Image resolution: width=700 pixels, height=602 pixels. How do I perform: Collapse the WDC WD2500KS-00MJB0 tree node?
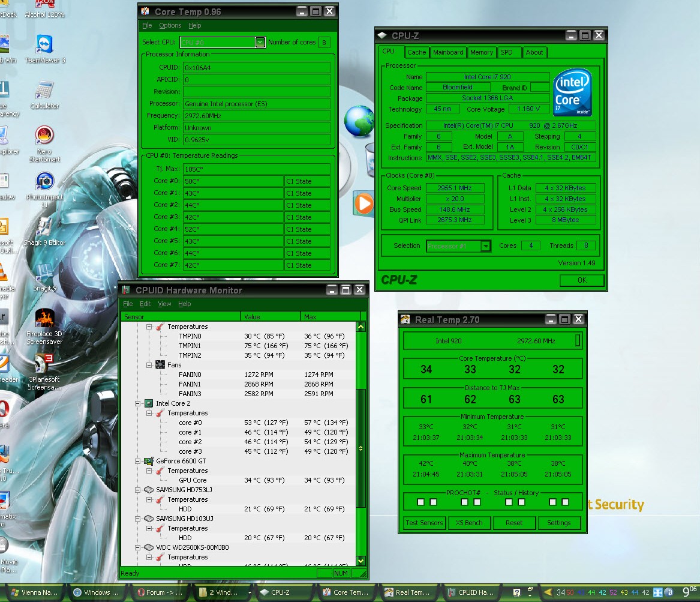[x=138, y=547]
